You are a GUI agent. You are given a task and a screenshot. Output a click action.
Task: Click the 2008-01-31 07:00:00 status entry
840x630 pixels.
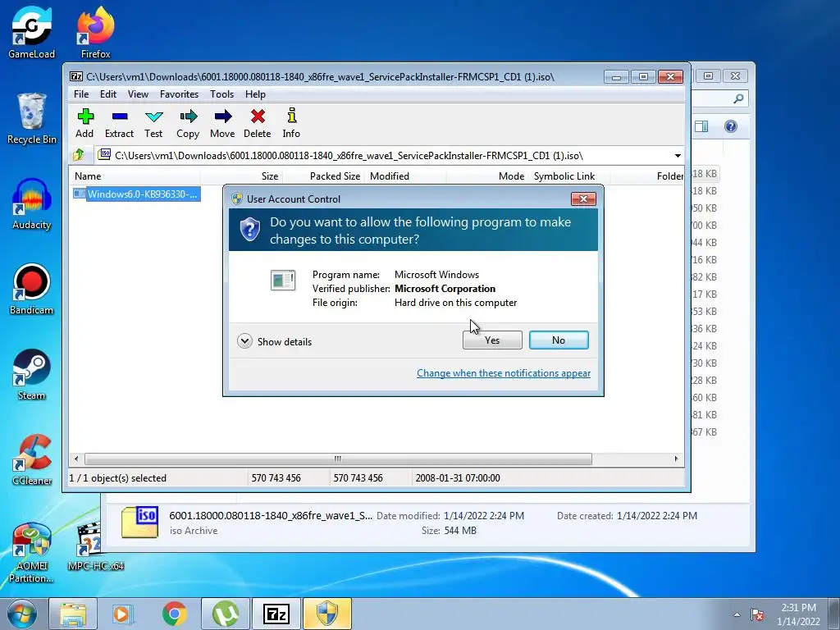click(x=458, y=478)
